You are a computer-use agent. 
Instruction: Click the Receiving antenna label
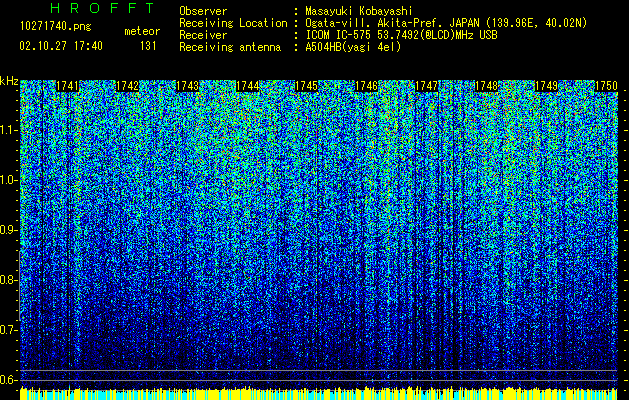click(x=230, y=47)
